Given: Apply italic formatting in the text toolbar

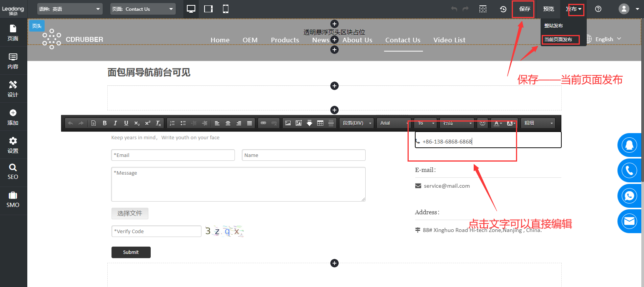Looking at the screenshot, I should pyautogui.click(x=115, y=123).
